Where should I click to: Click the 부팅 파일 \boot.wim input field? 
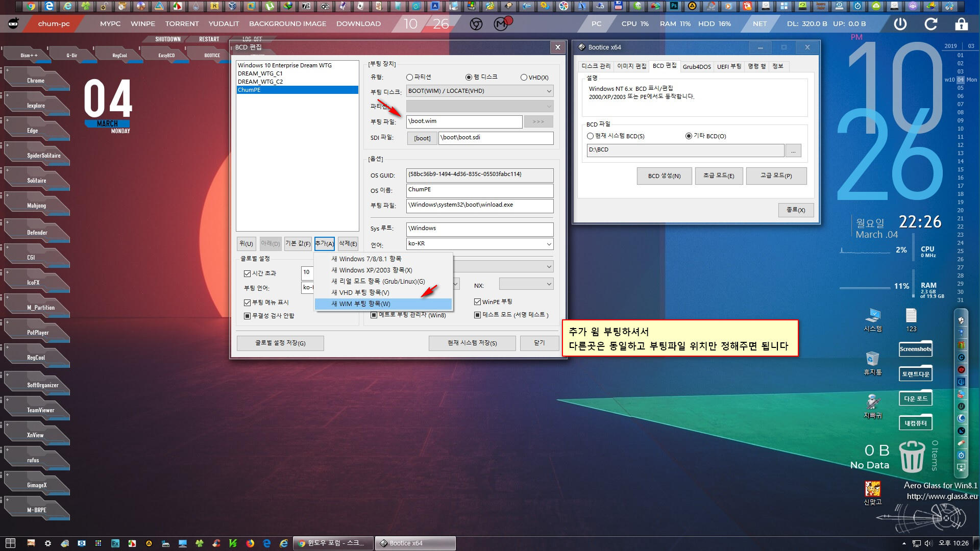(x=464, y=121)
